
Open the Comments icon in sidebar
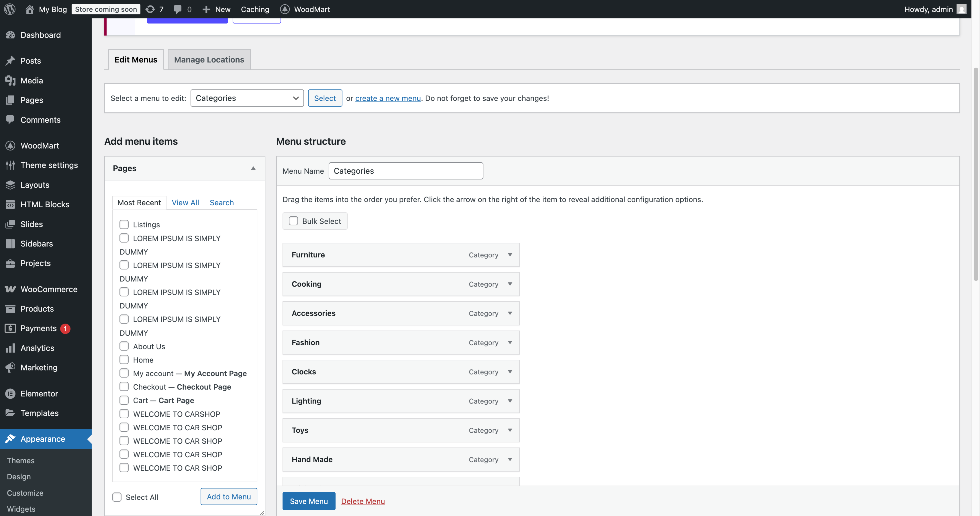(10, 120)
